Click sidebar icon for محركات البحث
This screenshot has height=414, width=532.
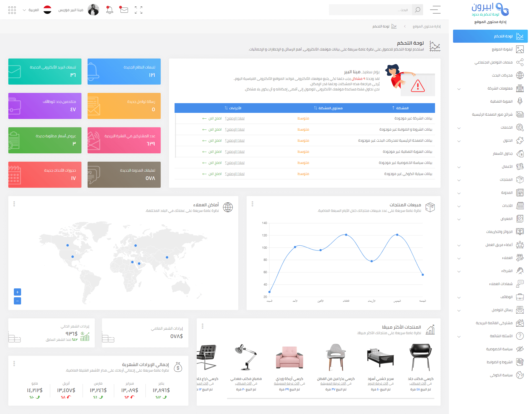[x=520, y=75]
